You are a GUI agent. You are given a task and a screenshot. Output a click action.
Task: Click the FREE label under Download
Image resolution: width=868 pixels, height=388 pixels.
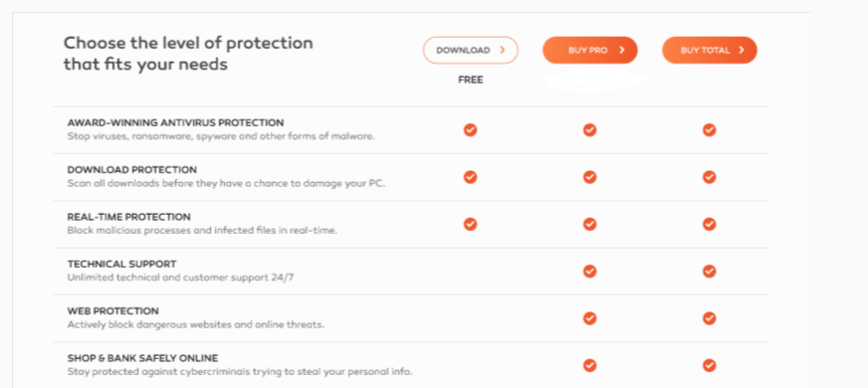click(471, 81)
